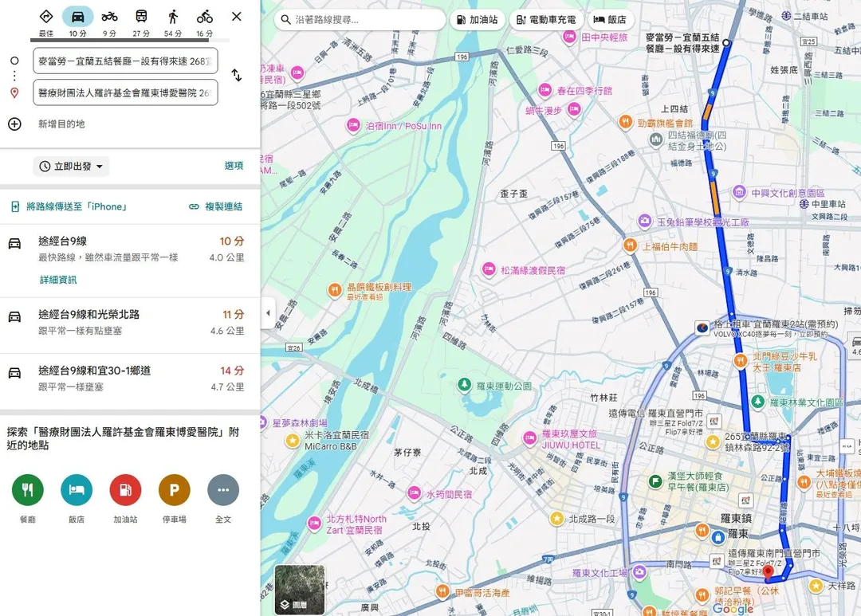The width and height of the screenshot is (861, 616).
Task: Click the add destination plus icon
Action: (x=15, y=124)
